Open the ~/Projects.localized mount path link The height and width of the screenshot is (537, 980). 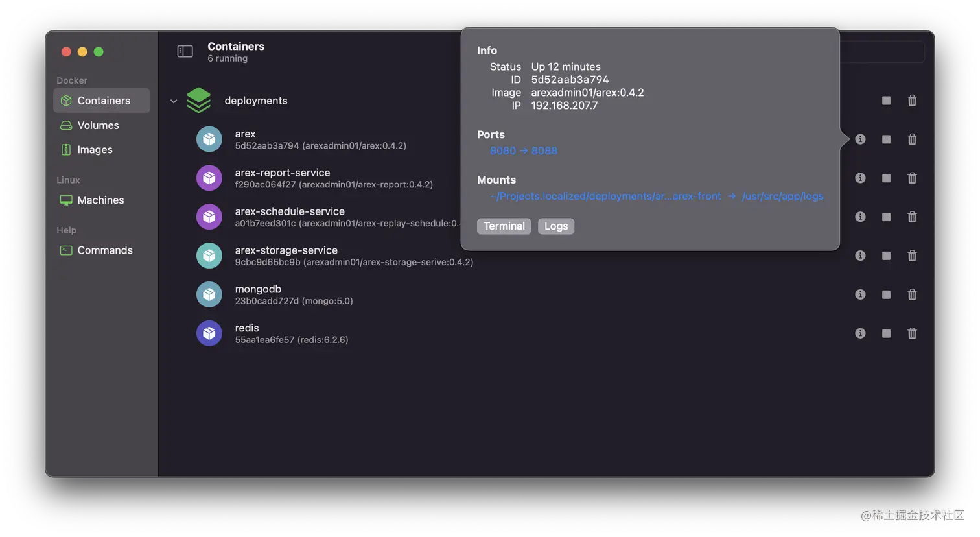point(605,197)
